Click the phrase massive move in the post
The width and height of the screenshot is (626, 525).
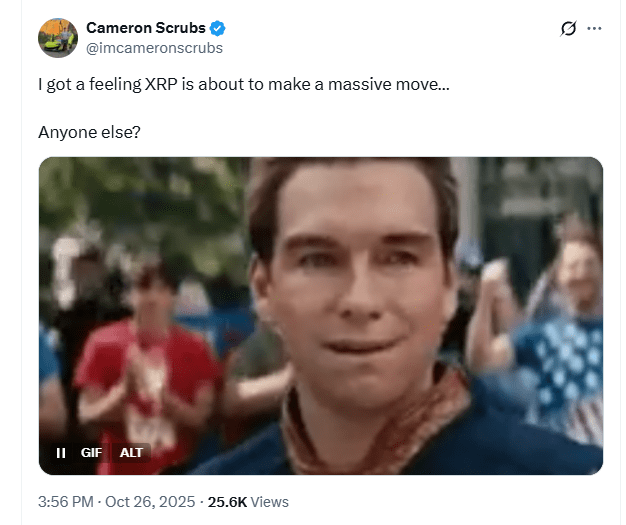tap(388, 84)
